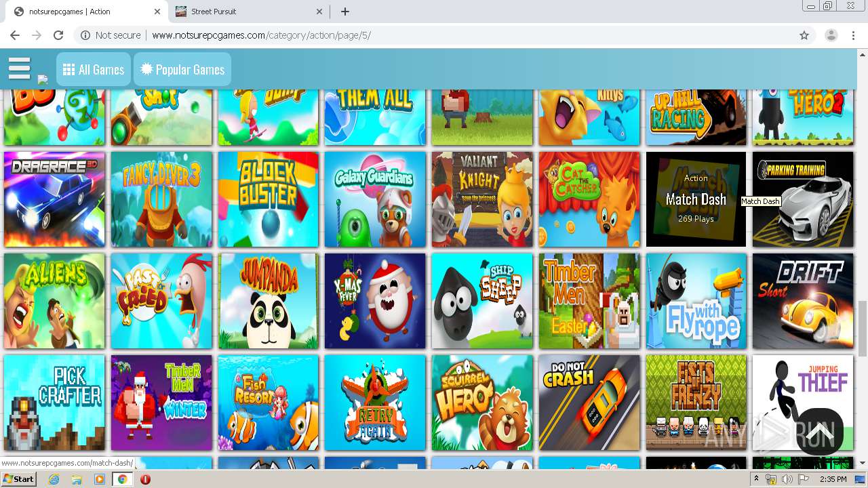Screen dimensions: 868x488
Task: Open the Fast Fried game
Action: 161,301
